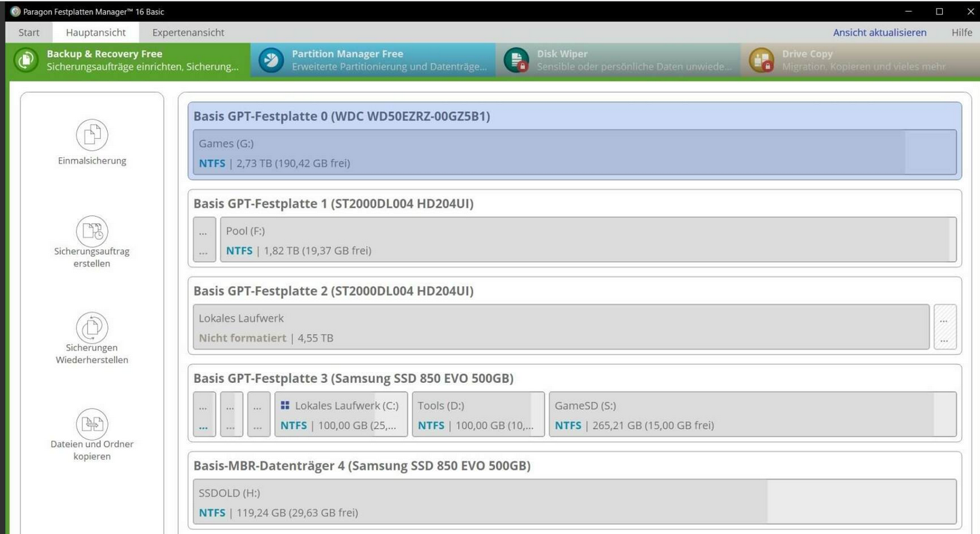The image size is (980, 534).
Task: Open the Hilfe menu
Action: click(962, 33)
